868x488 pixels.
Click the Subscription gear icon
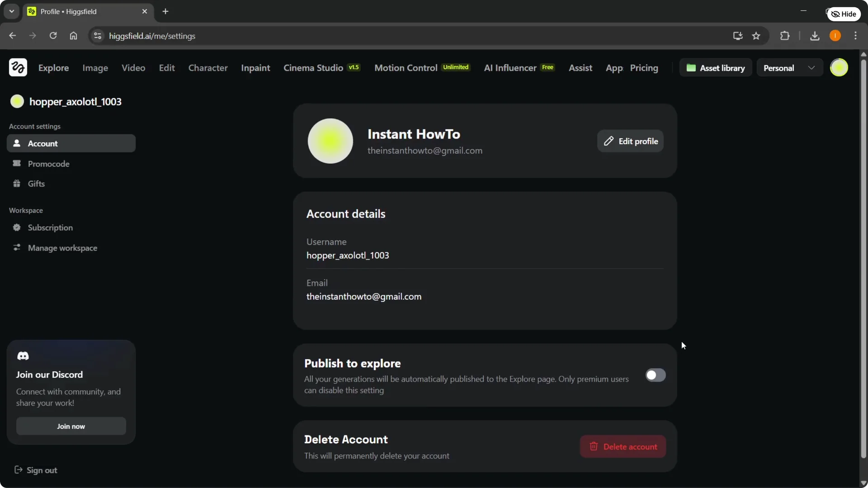[17, 227]
